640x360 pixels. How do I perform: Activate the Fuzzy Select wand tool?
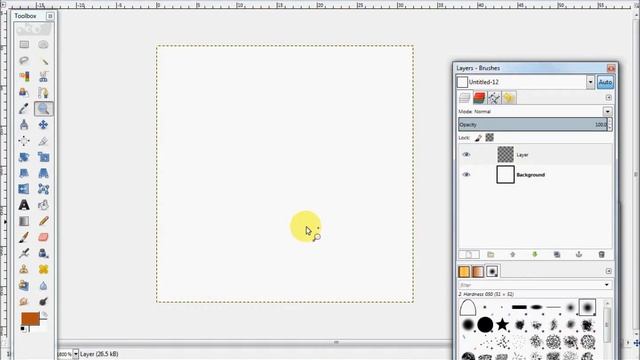coord(43,60)
